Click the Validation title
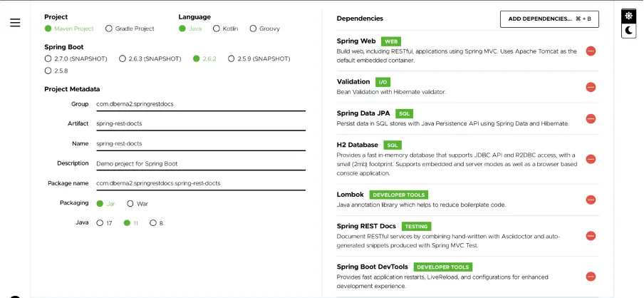 pyautogui.click(x=353, y=82)
